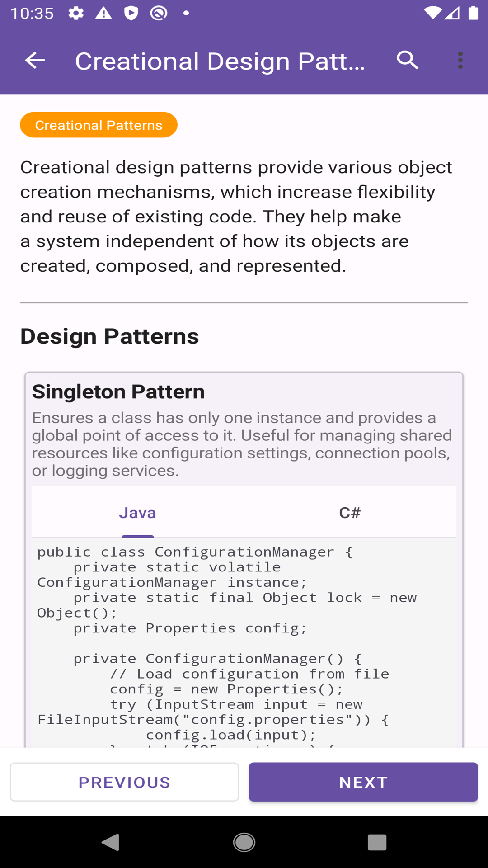This screenshot has width=488, height=868.
Task: Tap the battery icon in status bar
Action: [x=473, y=13]
